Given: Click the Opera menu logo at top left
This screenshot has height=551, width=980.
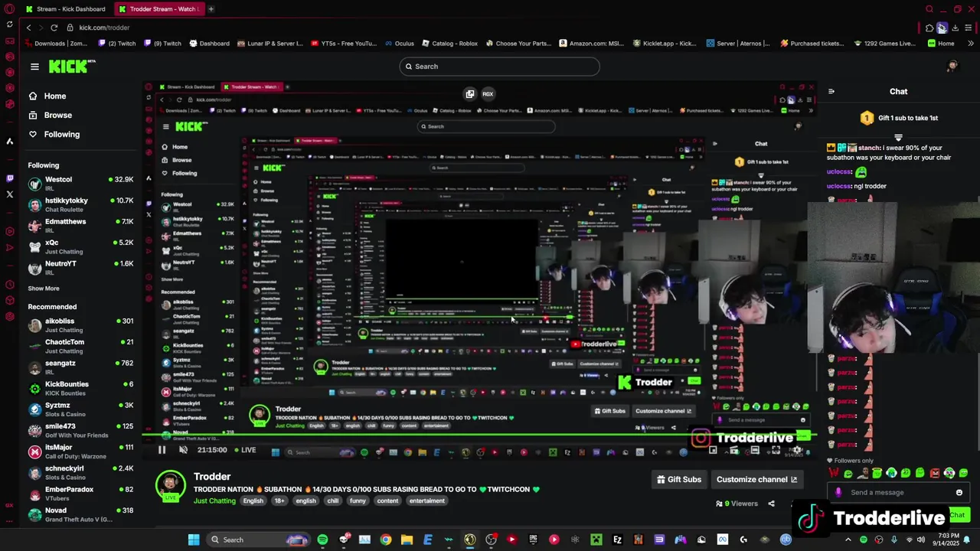Looking at the screenshot, I should click(x=10, y=9).
